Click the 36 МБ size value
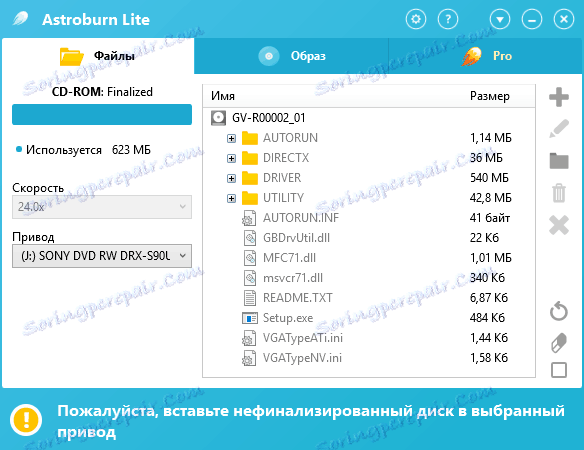Screen dimensions: 584x450 point(486,158)
